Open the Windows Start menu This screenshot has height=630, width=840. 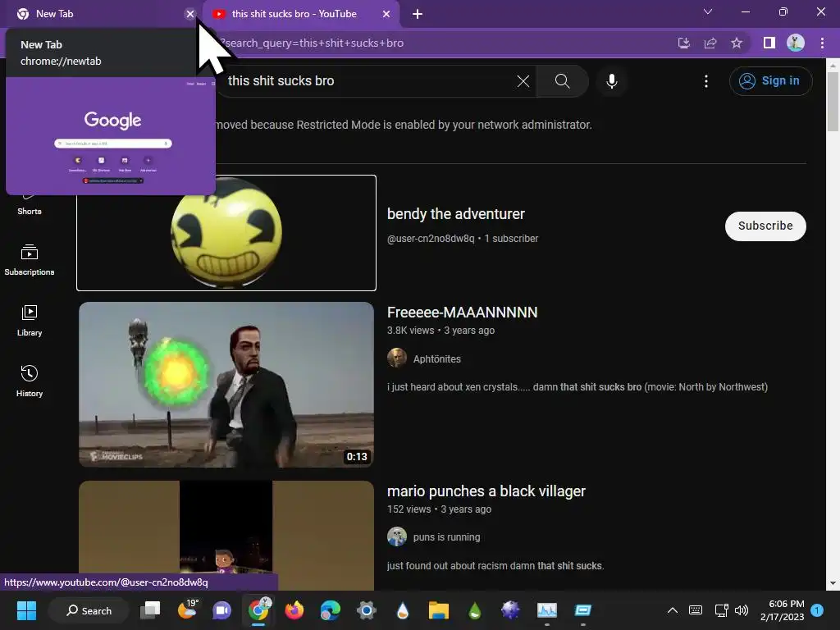point(26,610)
